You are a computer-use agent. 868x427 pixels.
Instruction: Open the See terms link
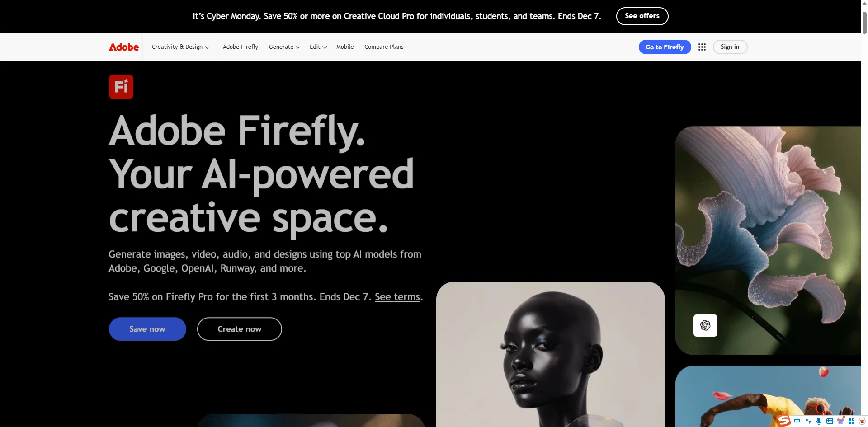[x=397, y=297]
